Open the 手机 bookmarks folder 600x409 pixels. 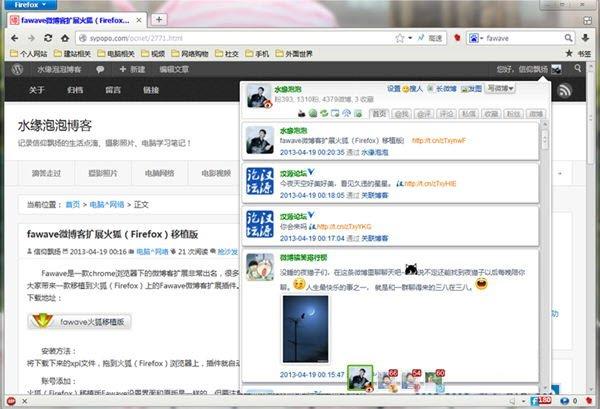(257, 54)
